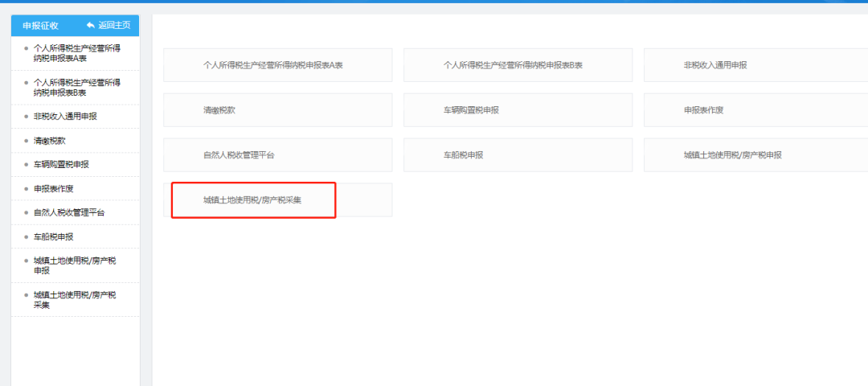The height and width of the screenshot is (386, 868).
Task: Select 申报表作废 in the sidebar
Action: click(x=76, y=189)
